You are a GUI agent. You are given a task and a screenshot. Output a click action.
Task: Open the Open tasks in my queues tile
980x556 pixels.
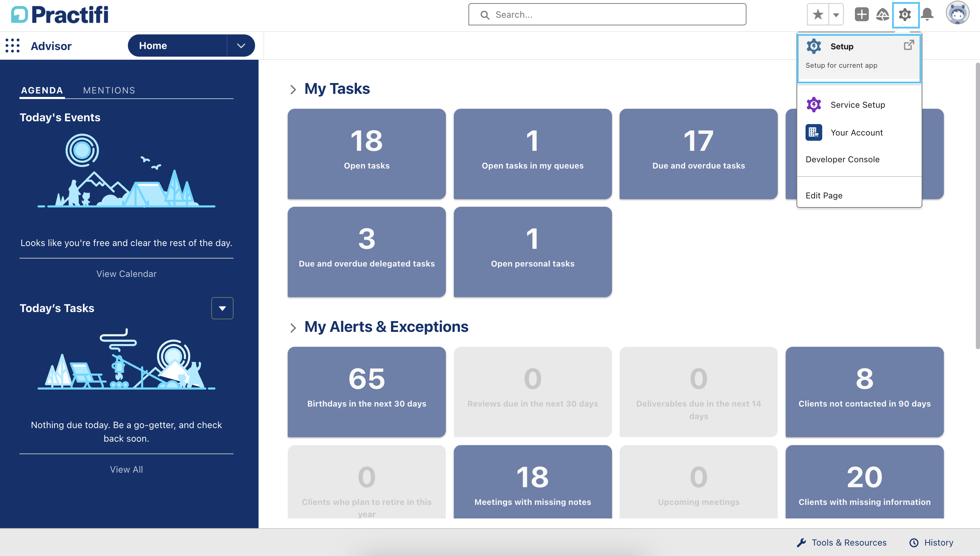[x=532, y=154]
